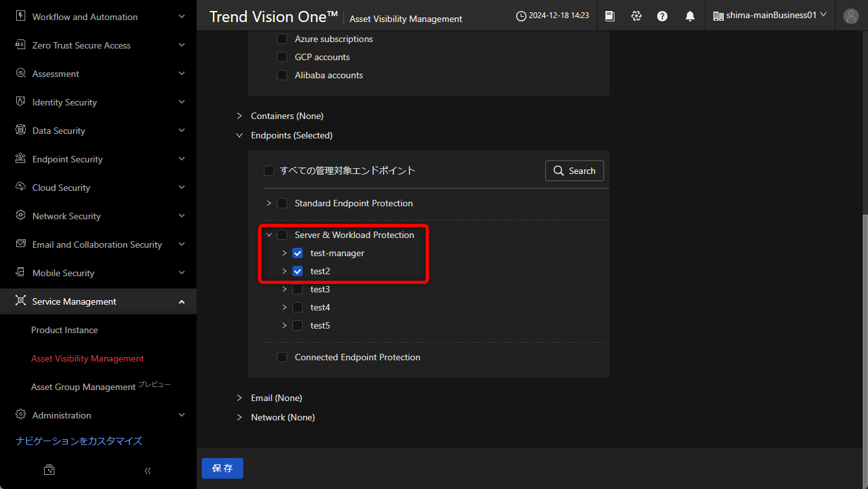
Task: Click the Workflow and Automation icon
Action: point(21,17)
